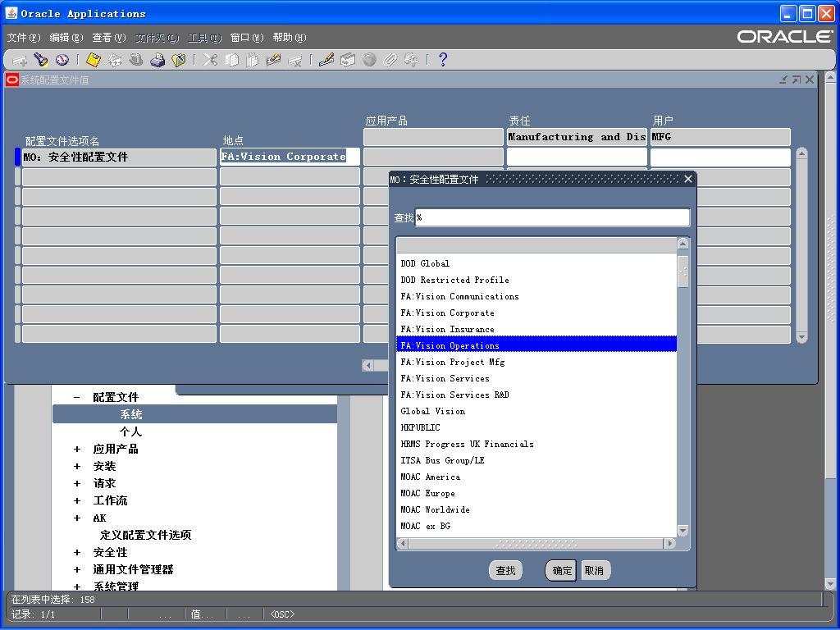Click the Print toolbar icon

coord(157,60)
